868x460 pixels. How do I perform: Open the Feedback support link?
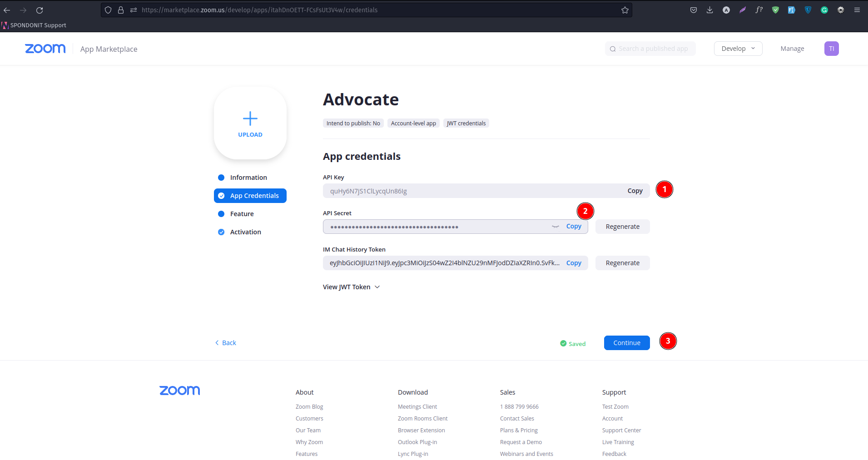coord(614,454)
